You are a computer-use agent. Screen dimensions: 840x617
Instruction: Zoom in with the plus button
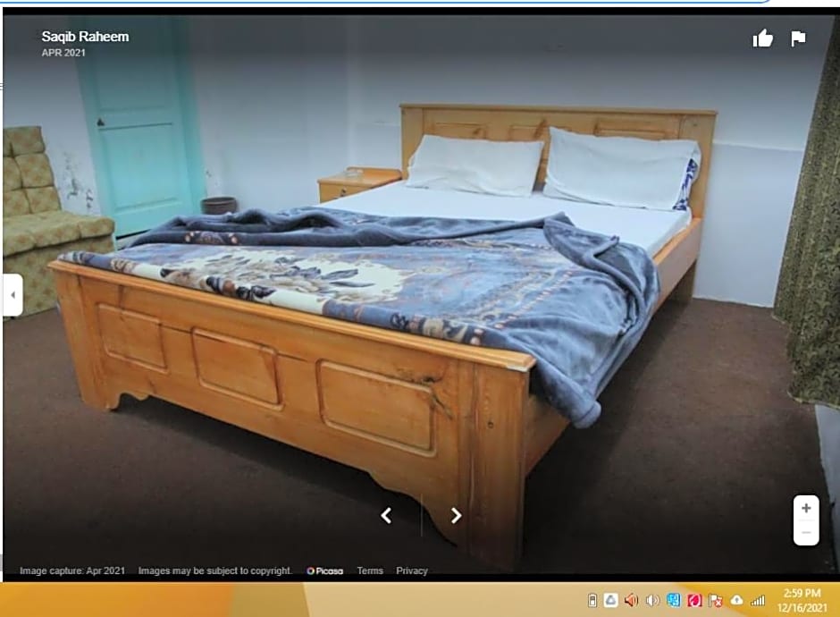(806, 508)
